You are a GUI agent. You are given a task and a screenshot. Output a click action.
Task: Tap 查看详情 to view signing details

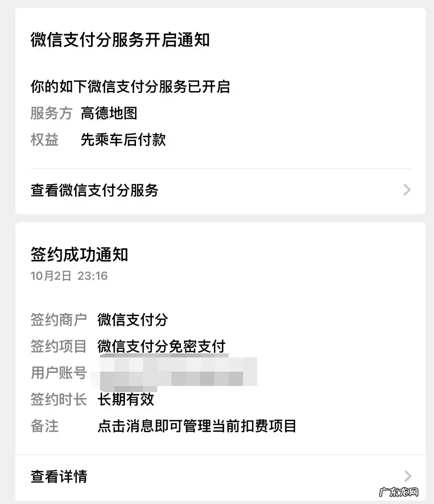(x=59, y=476)
